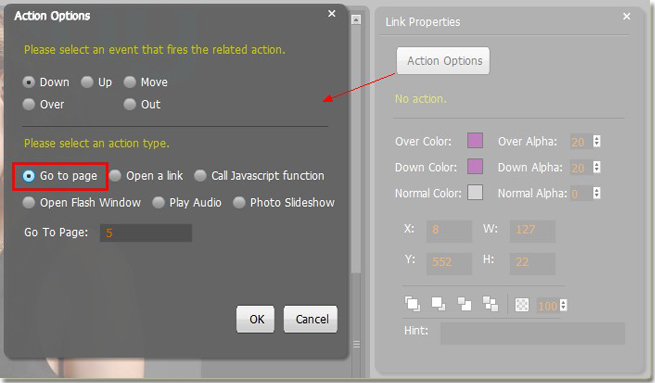Click the X position field
Screen dimensions: 655x383
point(449,231)
